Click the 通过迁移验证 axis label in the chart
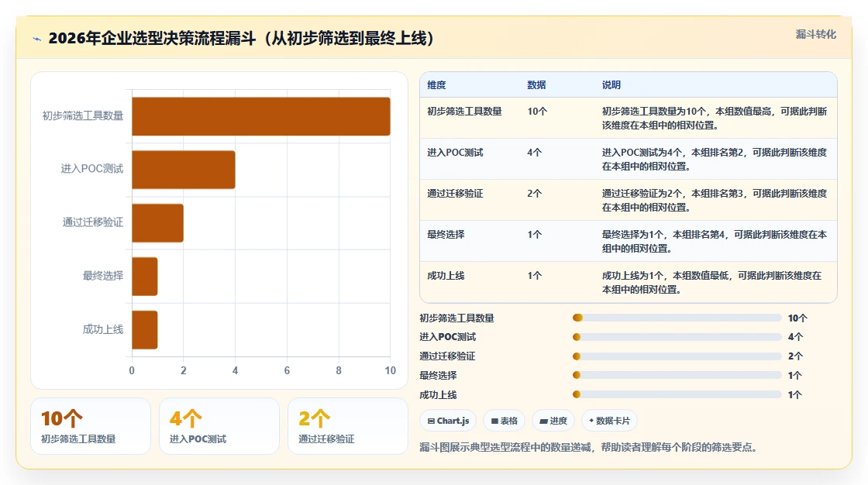 pyautogui.click(x=93, y=222)
